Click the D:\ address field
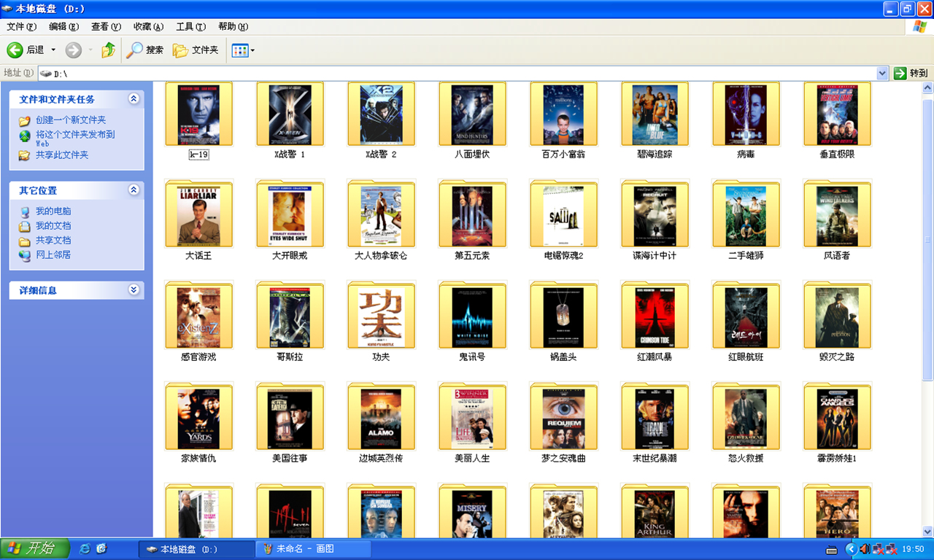Screen dimensions: 934x560 (457, 73)
